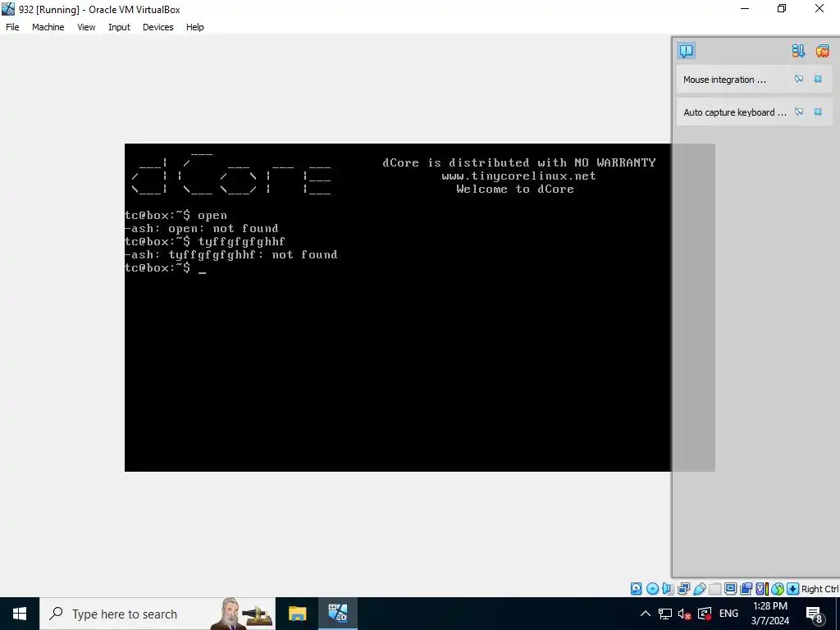This screenshot has height=630, width=840.
Task: Click the muted volume tray icon
Action: pos(684,614)
